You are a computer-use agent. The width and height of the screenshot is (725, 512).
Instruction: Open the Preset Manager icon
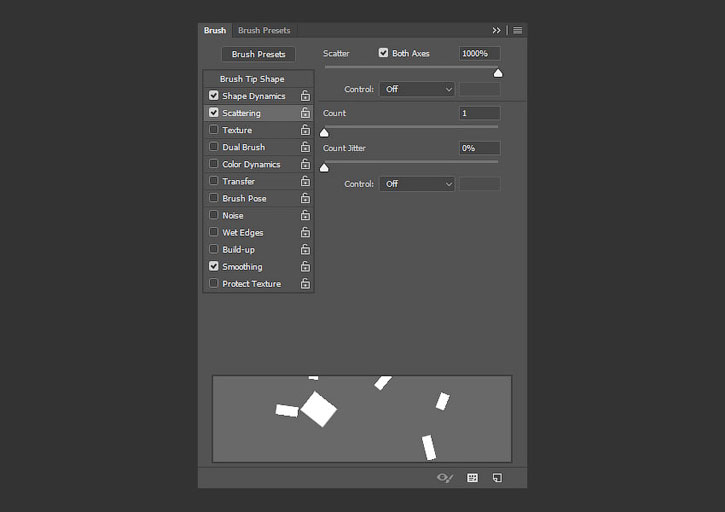[473, 478]
